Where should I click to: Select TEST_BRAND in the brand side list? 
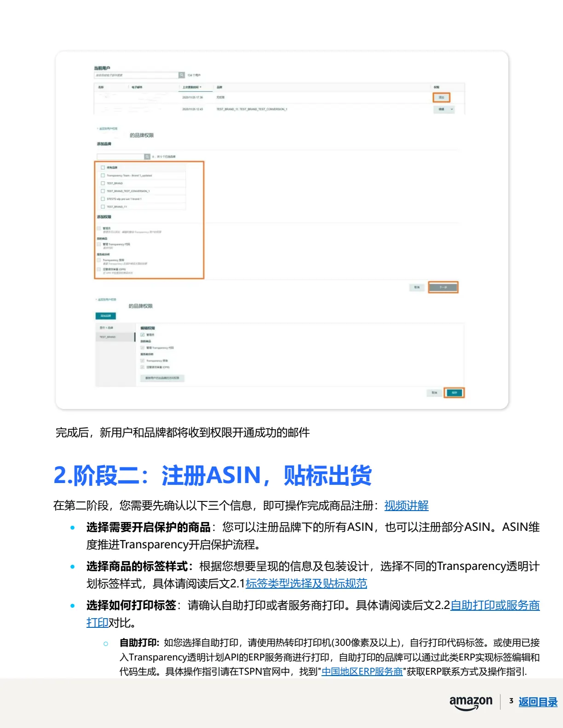pyautogui.click(x=115, y=337)
